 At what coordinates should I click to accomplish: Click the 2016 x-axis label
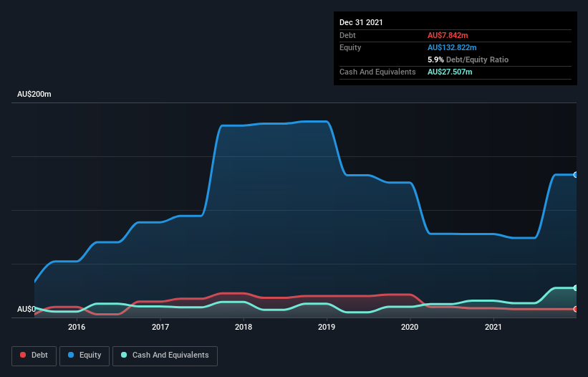click(x=77, y=327)
